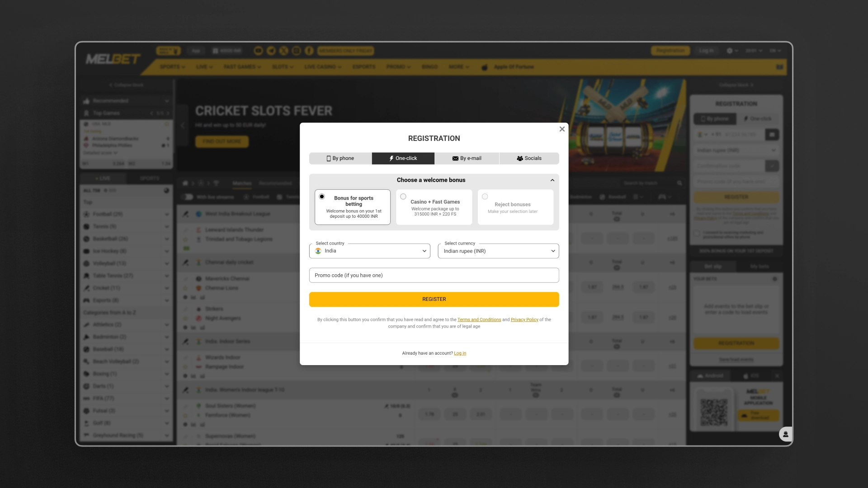Click Registration button in top header

tap(670, 51)
